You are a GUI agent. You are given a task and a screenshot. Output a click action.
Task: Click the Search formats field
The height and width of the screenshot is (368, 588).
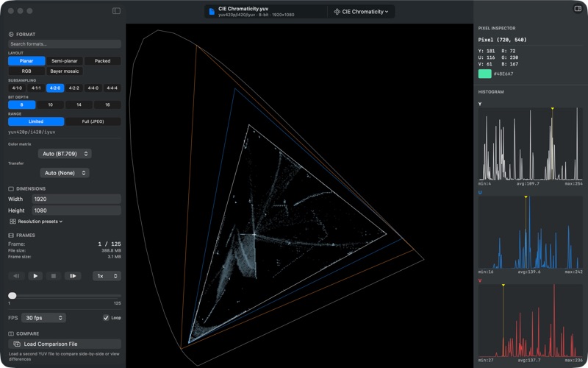tap(65, 44)
